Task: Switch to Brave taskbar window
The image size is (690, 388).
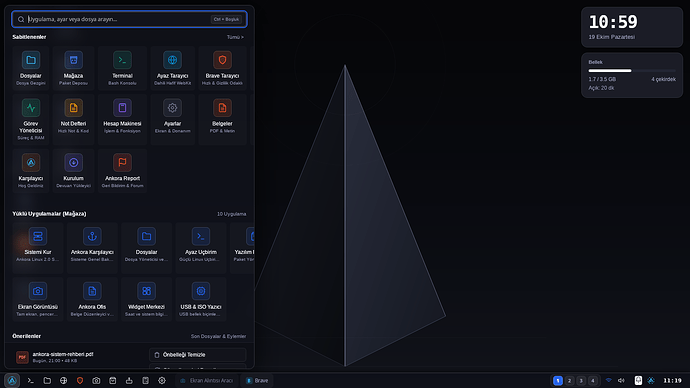Action: (257, 381)
